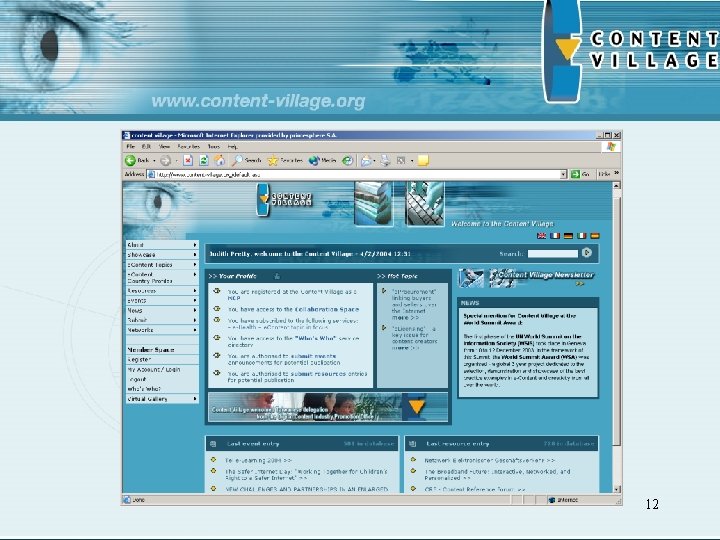Switch site language with the UK flag
The image size is (720, 540).
pyautogui.click(x=541, y=236)
